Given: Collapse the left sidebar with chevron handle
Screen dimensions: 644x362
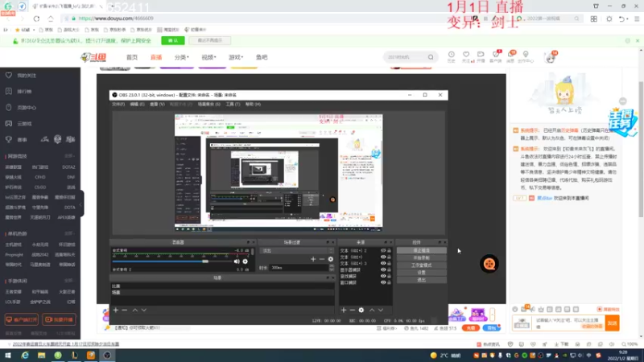Looking at the screenshot, I should pyautogui.click(x=81, y=204).
